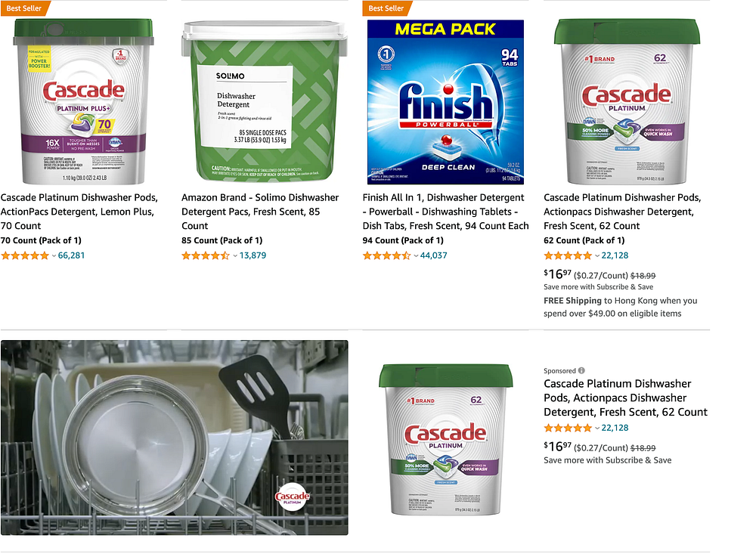Click the sponsored Cascade Platinum title link
Image resolution: width=756 pixels, height=557 pixels.
click(x=625, y=398)
